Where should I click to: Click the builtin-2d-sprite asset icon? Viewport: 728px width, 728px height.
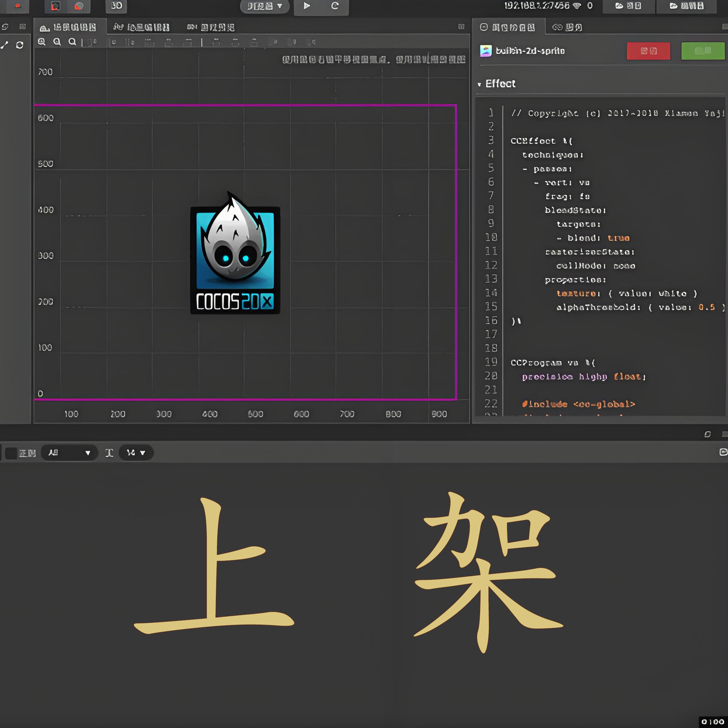(486, 51)
